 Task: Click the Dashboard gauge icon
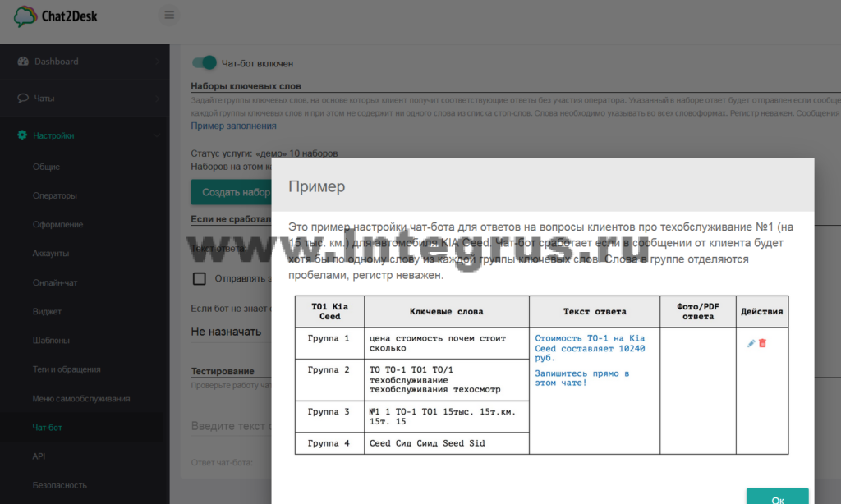click(x=23, y=61)
